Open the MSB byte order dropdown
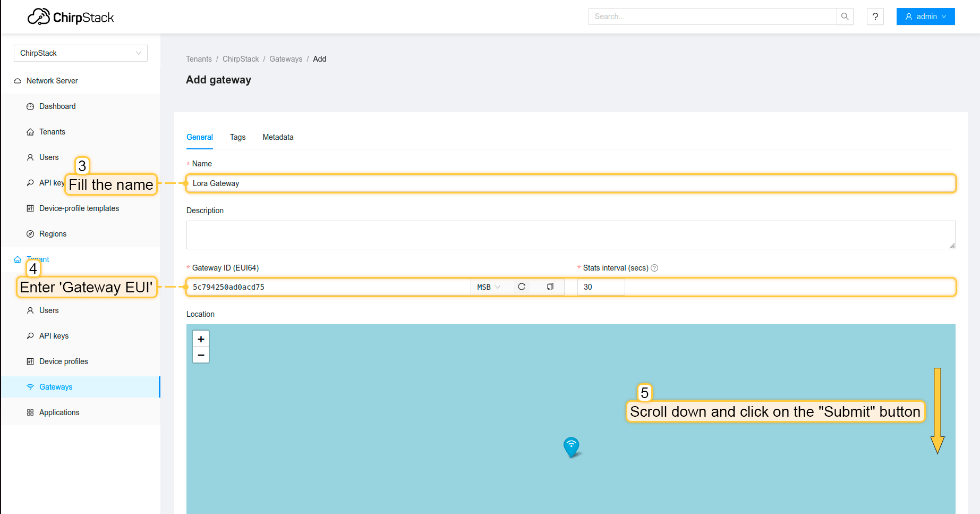This screenshot has width=980, height=514. coord(488,287)
